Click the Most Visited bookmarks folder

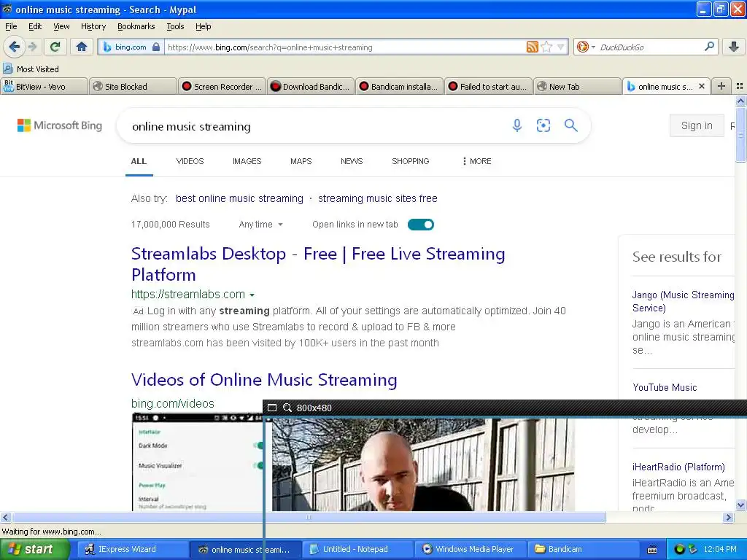[x=31, y=69]
